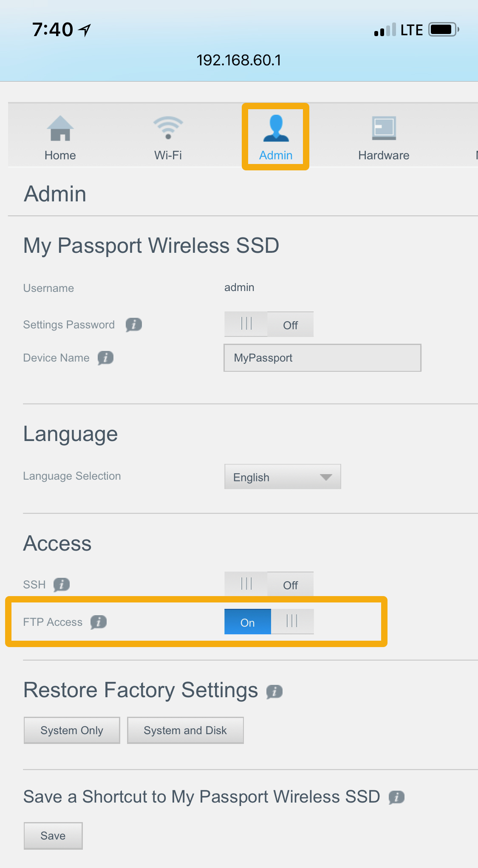Open the Hardware tab icon
This screenshot has width=478, height=868.
(x=384, y=128)
